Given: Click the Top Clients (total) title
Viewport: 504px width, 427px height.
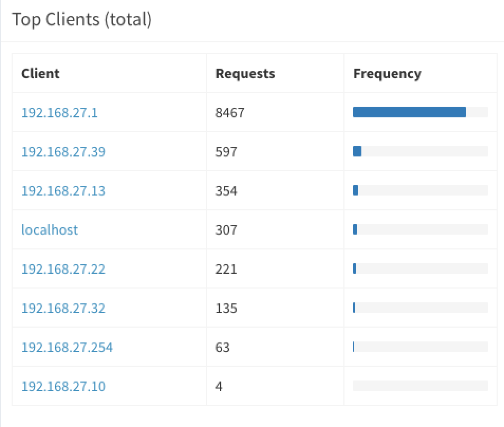Looking at the screenshot, I should pos(82,20).
